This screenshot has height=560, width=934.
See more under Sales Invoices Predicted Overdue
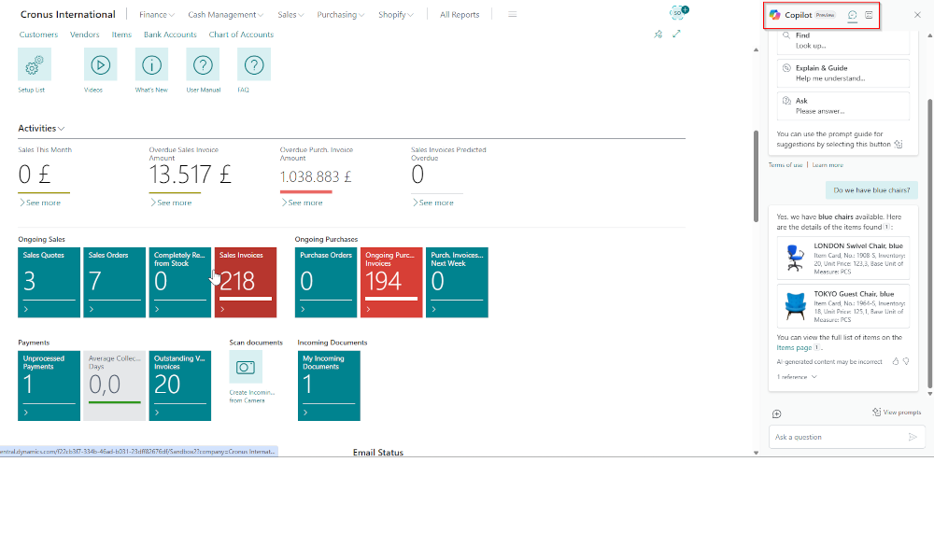(433, 203)
